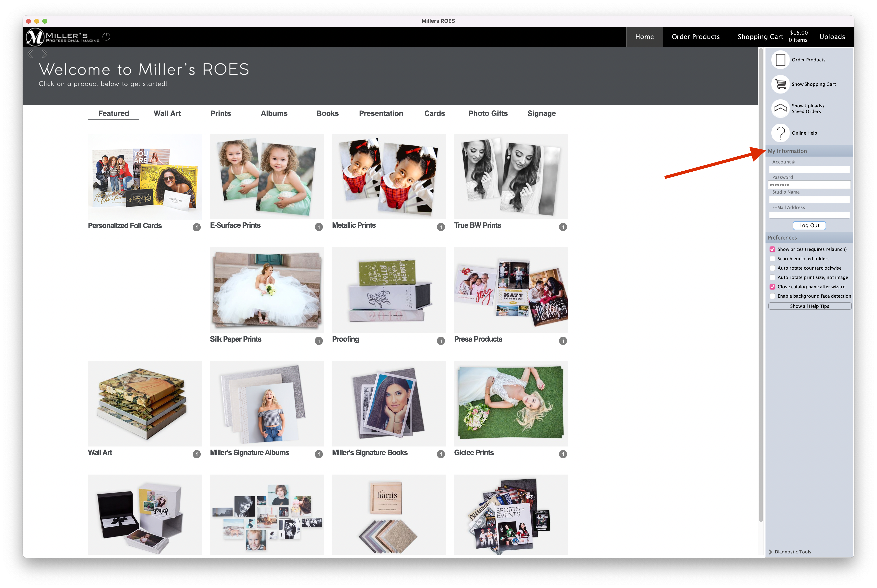Viewport: 877px width, 588px height.
Task: Enable Auto rotate print size, not image
Action: point(772,278)
